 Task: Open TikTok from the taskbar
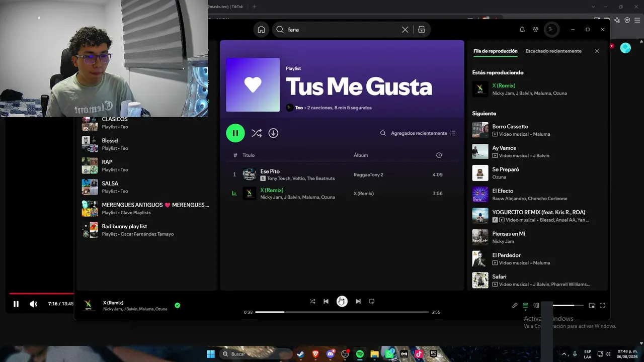(x=419, y=354)
